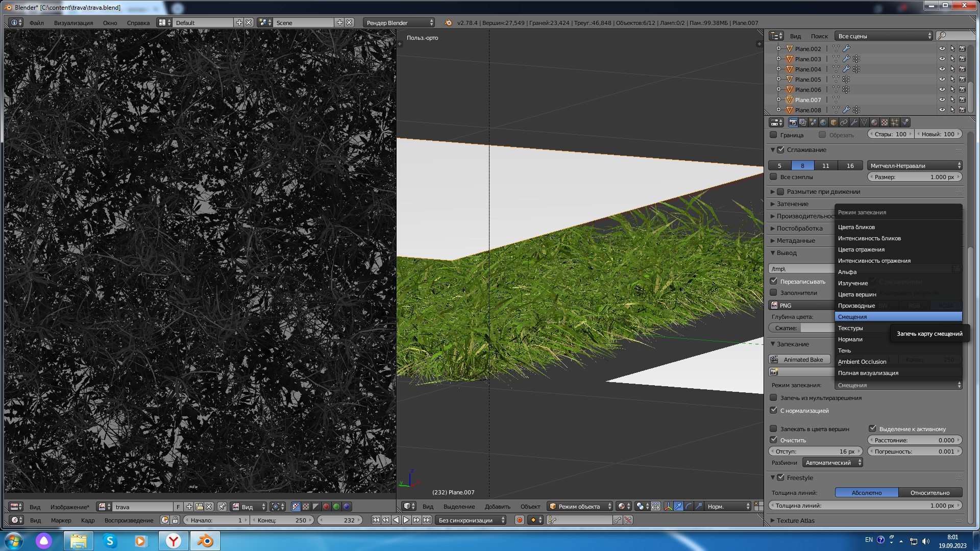980x551 pixels.
Task: Play animation forward
Action: [406, 520]
